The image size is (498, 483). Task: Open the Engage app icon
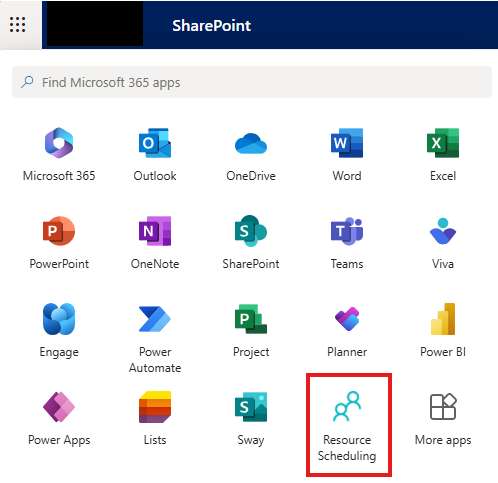[x=59, y=319]
